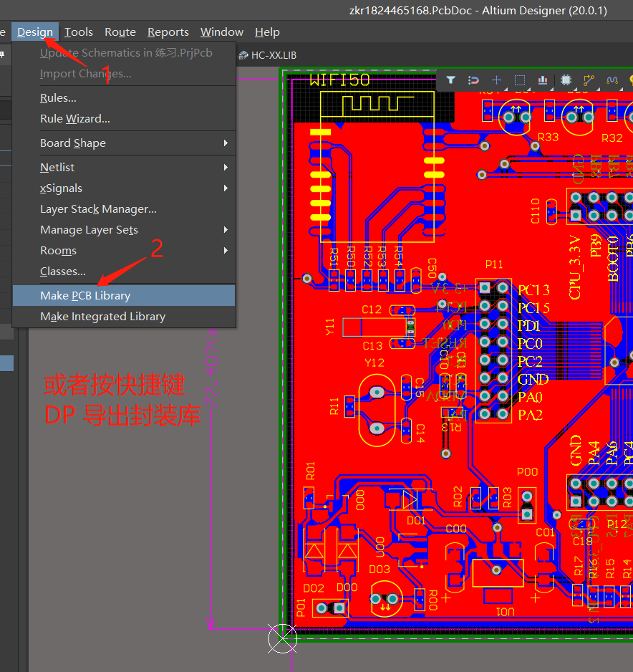Expand the Manage Layer Sets submenu
This screenshot has height=672, width=633.
[x=124, y=230]
